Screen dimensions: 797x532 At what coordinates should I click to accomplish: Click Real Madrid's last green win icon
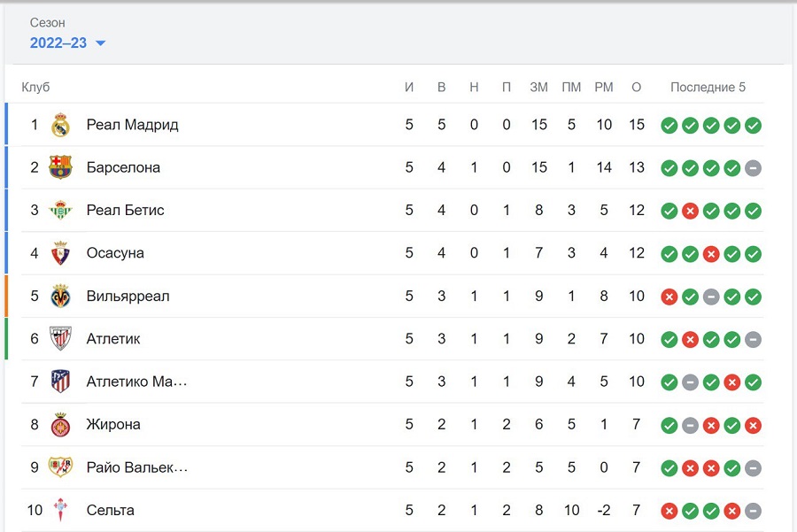pos(753,126)
